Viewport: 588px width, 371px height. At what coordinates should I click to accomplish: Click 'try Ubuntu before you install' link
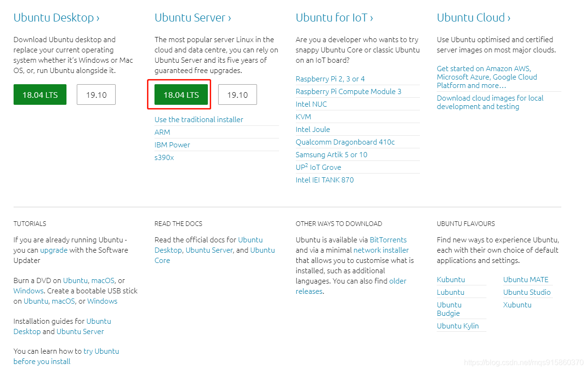pos(66,356)
